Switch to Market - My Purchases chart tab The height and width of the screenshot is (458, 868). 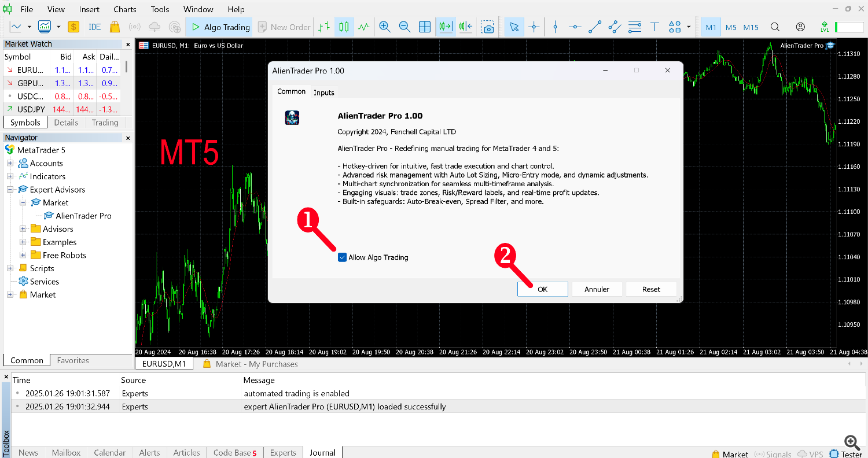point(251,364)
